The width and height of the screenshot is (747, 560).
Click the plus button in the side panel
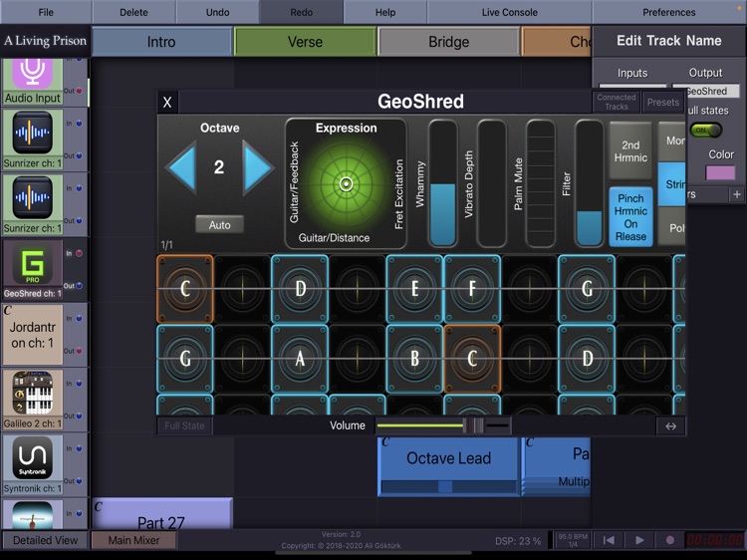737,194
